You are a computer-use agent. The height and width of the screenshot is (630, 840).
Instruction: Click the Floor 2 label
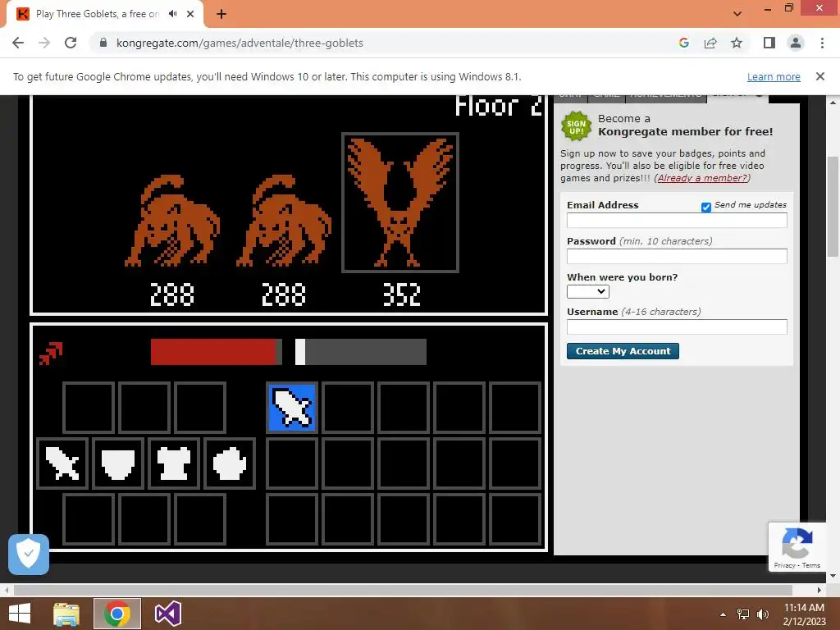(x=498, y=106)
